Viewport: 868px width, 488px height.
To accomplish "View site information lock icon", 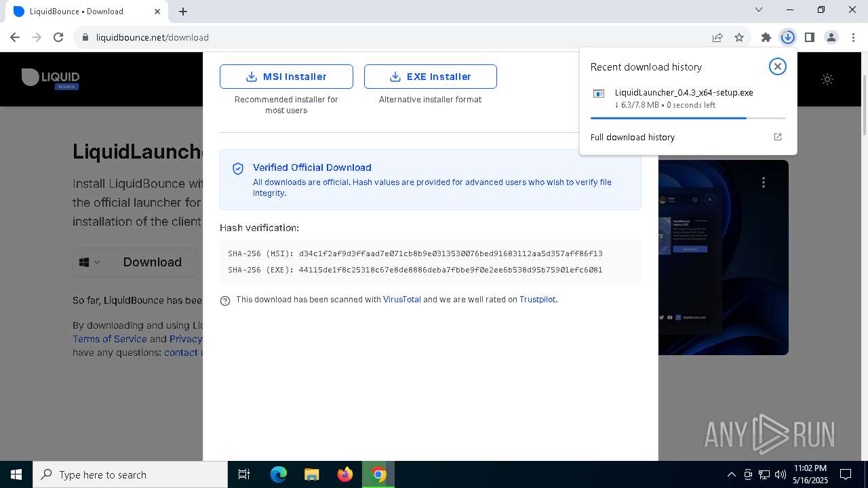I will pos(85,37).
